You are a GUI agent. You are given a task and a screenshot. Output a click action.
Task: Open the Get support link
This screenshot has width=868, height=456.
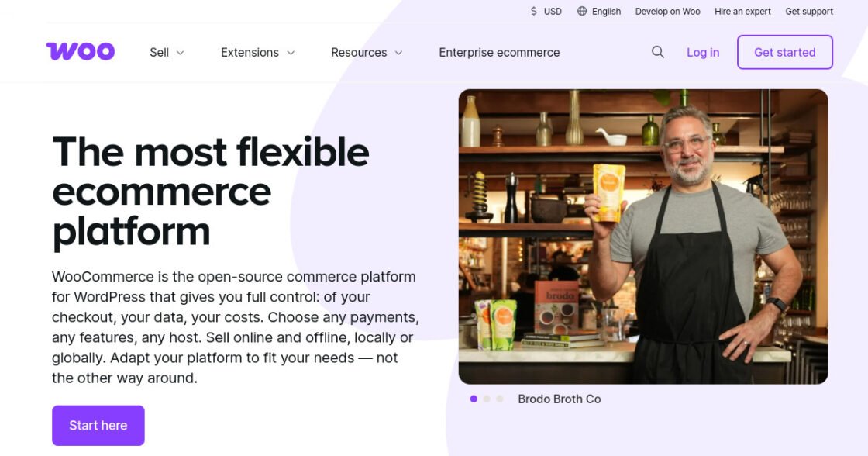(809, 11)
